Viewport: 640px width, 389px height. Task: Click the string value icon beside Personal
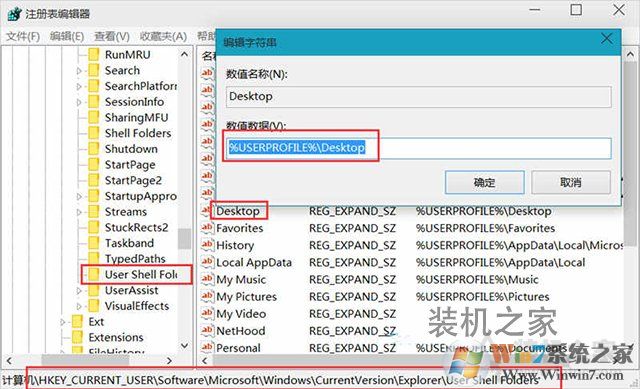pyautogui.click(x=207, y=348)
